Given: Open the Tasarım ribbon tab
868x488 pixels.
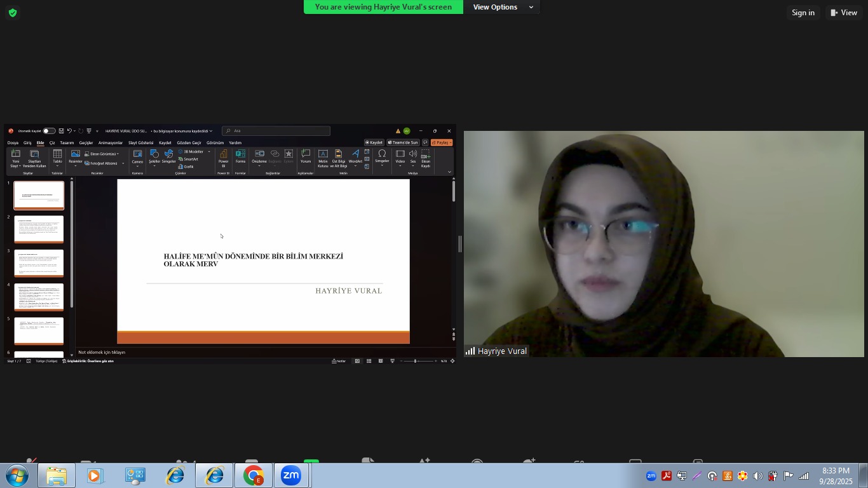Looking at the screenshot, I should click(x=67, y=143).
